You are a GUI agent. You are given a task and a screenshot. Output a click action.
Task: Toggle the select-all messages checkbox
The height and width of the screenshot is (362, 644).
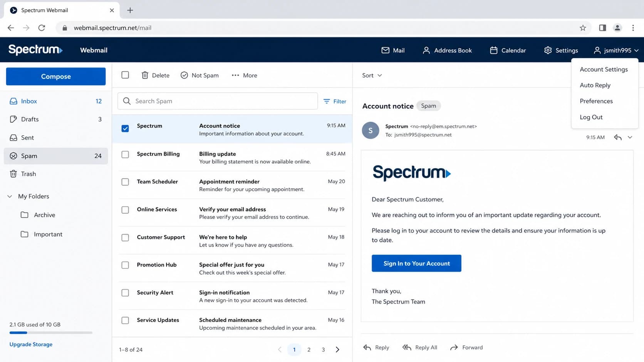(x=125, y=75)
